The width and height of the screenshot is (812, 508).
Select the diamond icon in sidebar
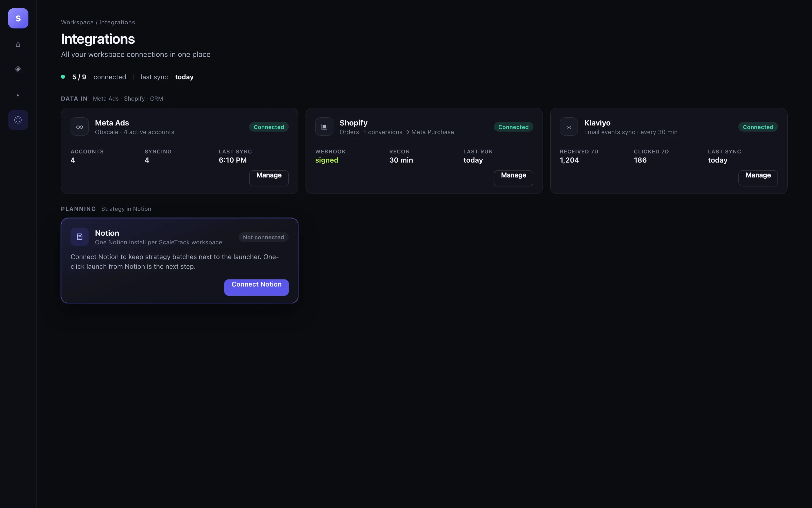click(18, 69)
